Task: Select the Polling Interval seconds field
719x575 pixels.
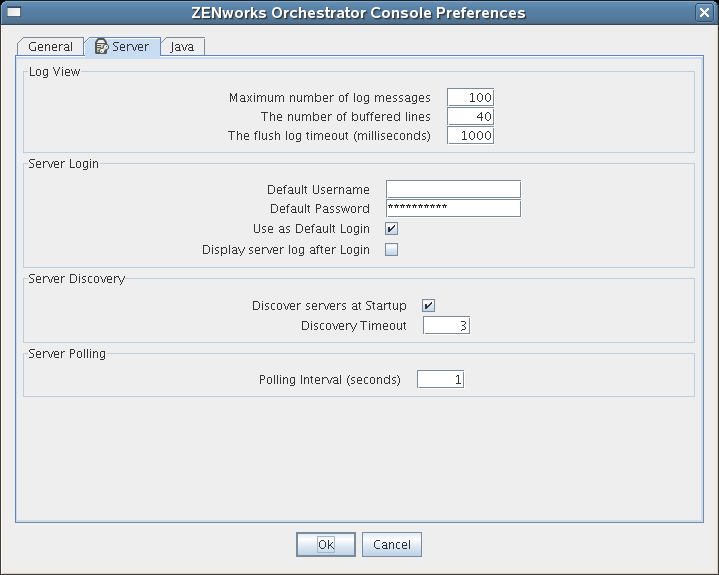Action: point(440,380)
